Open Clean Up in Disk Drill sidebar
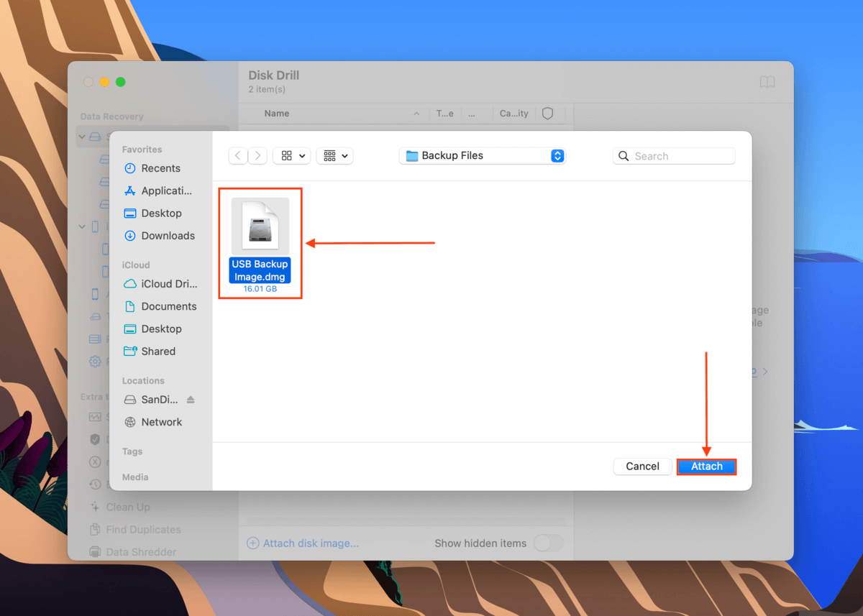 click(x=119, y=507)
